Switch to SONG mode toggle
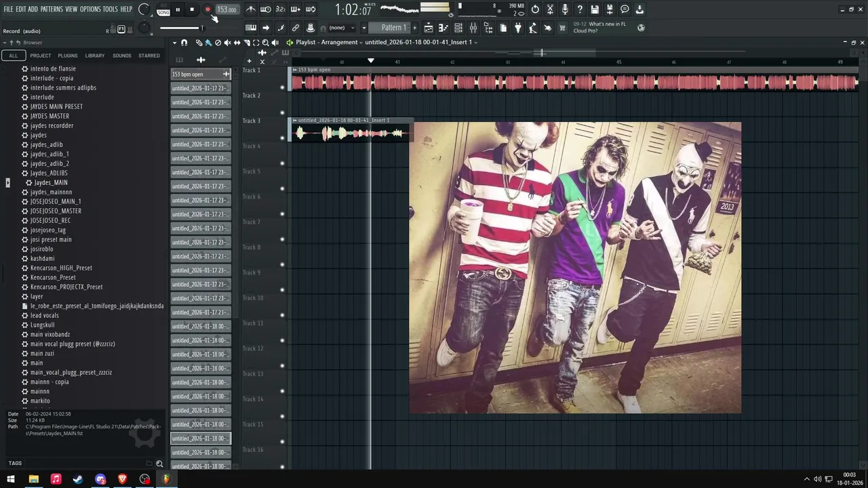Image resolution: width=868 pixels, height=488 pixels. (x=163, y=12)
